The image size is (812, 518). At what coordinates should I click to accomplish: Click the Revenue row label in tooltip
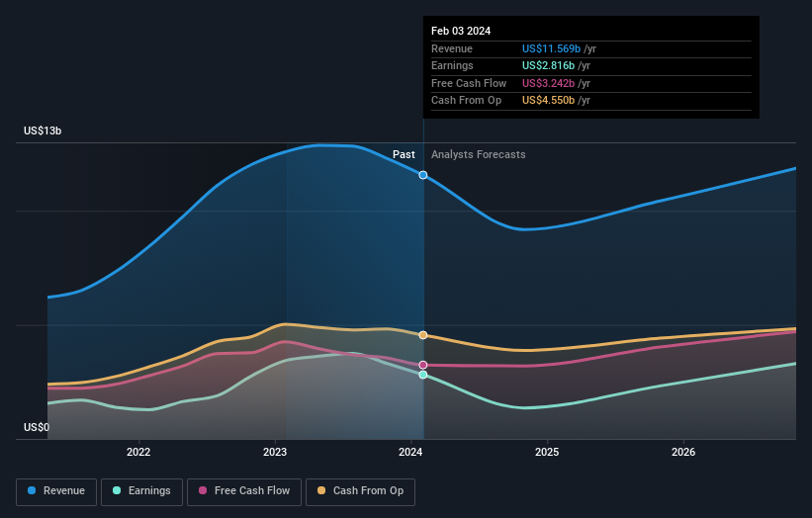coord(452,48)
